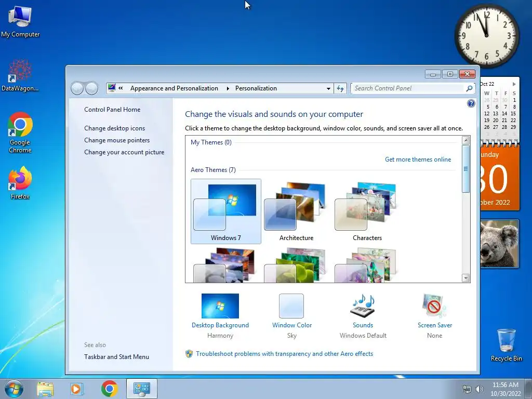Launch Google Chrome from the desktop

click(20, 132)
